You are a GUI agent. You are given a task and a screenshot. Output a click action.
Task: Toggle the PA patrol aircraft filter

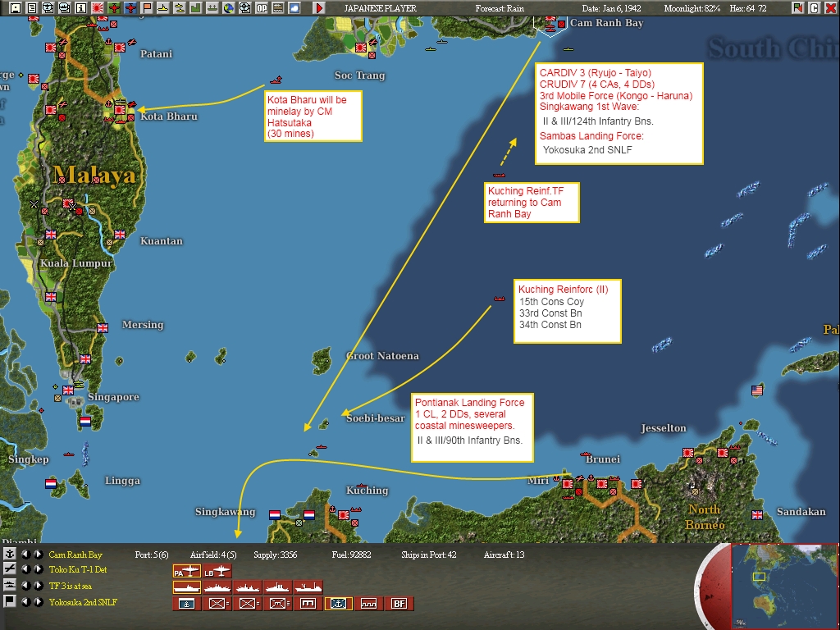[x=186, y=571]
